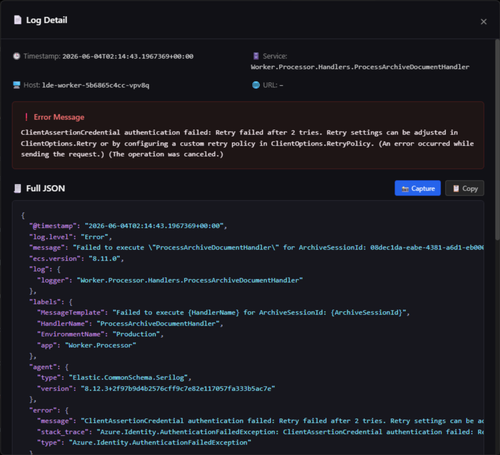This screenshot has width=500, height=455.
Task: Click the Service handler name text
Action: click(x=360, y=67)
